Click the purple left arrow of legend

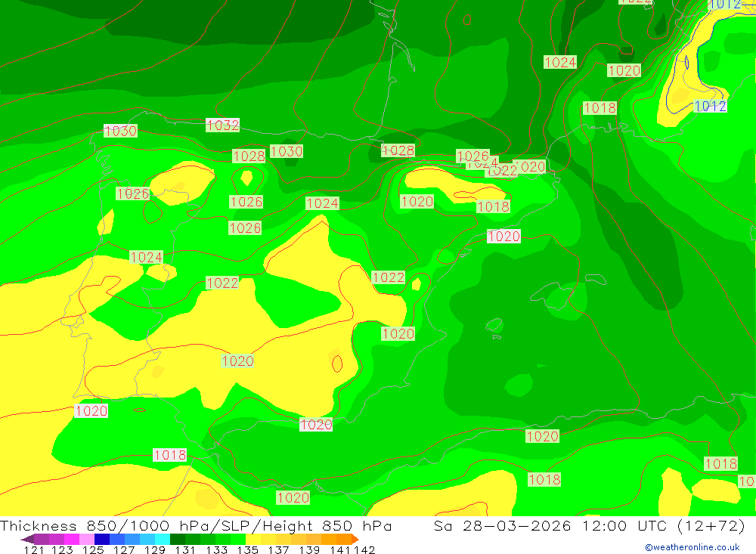tap(27, 539)
